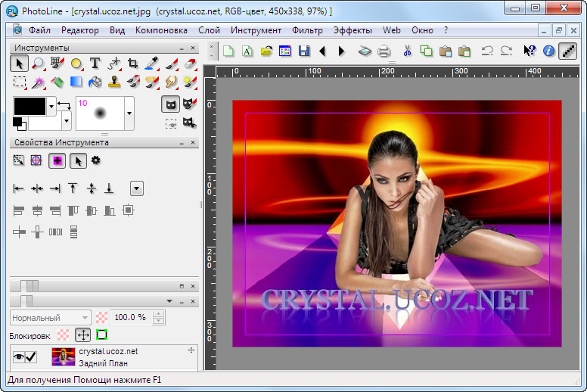This screenshot has width=587, height=392.
Task: Click the redo arrow icon
Action: [x=506, y=51]
